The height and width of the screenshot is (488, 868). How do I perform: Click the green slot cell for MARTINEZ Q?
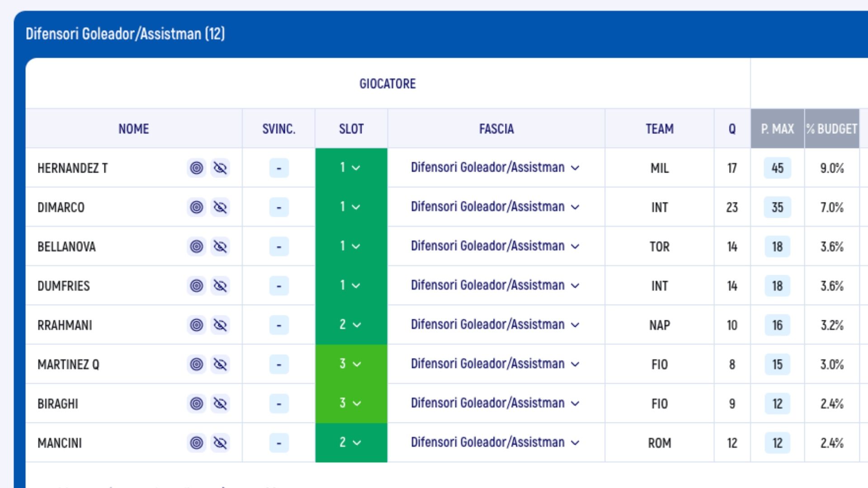tap(351, 364)
